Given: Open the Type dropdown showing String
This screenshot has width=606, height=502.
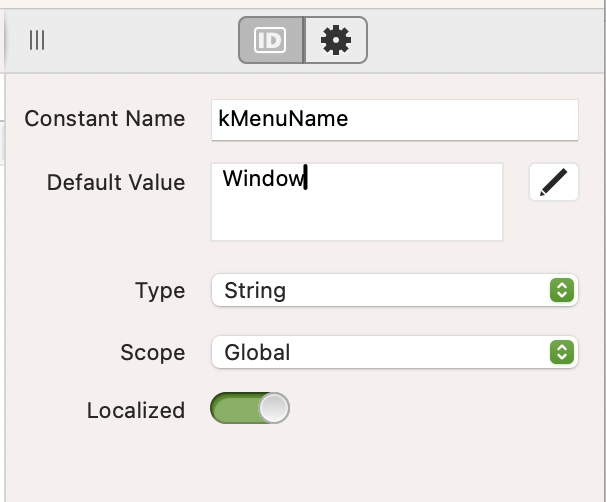Looking at the screenshot, I should coord(395,290).
